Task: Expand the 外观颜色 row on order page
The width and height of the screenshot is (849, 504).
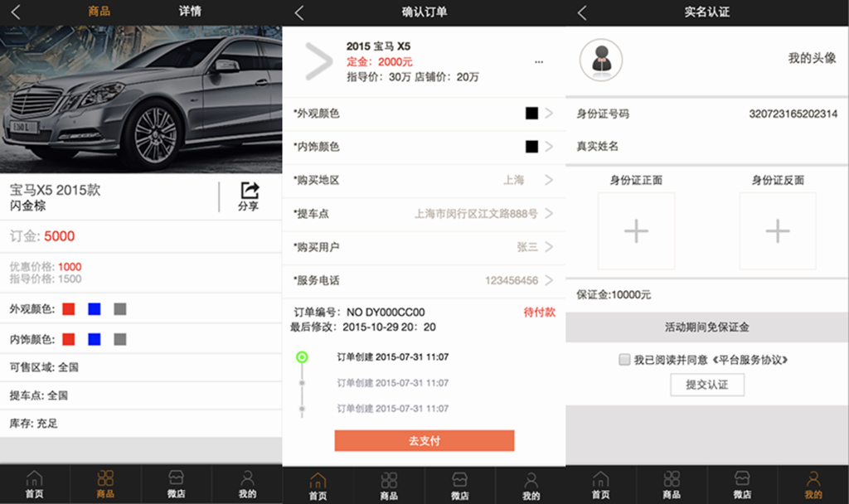Action: 548,114
